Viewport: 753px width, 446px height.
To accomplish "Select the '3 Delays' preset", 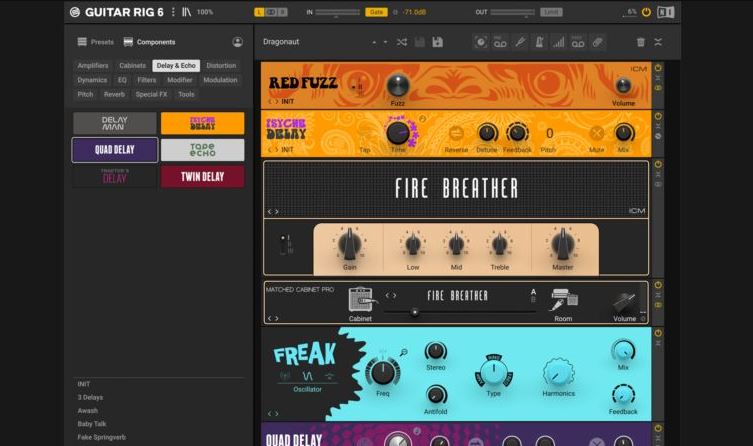I will point(90,398).
